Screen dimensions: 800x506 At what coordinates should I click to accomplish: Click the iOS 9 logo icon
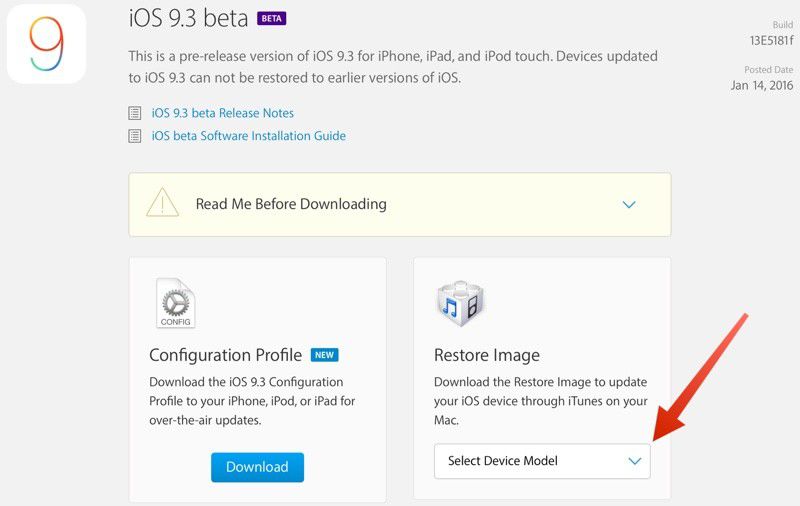point(46,44)
